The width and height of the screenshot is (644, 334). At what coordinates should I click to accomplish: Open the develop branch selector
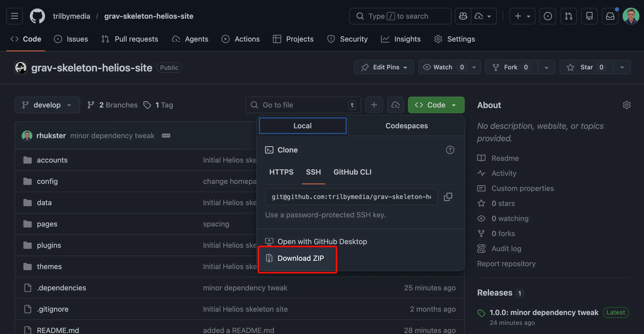[x=47, y=105]
